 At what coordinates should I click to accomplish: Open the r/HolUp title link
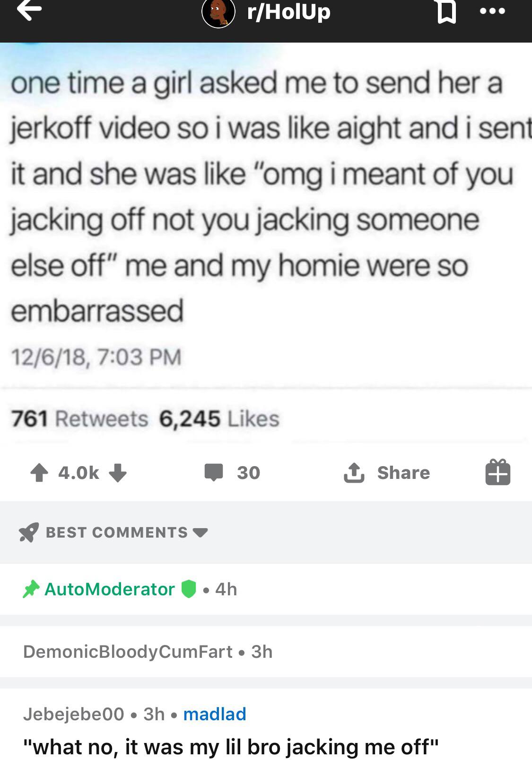(x=288, y=12)
